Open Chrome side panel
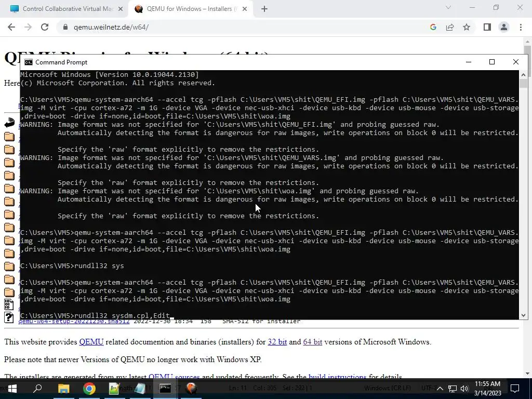532x399 pixels. coord(487,27)
